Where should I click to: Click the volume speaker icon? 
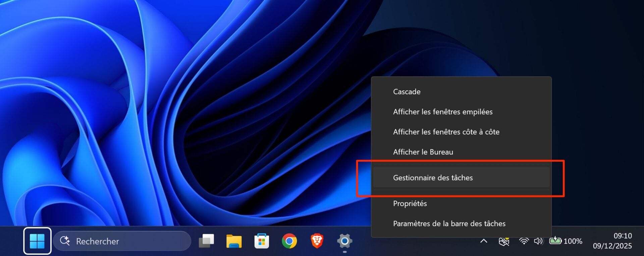tap(538, 241)
